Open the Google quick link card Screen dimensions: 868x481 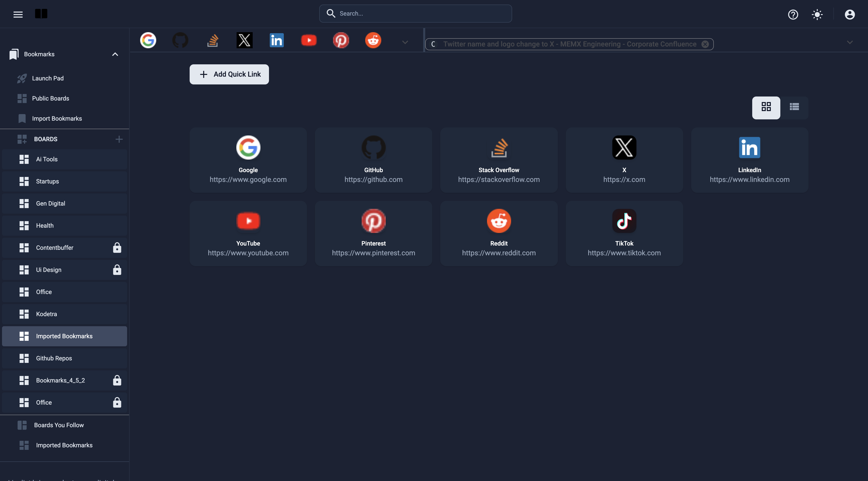click(x=248, y=160)
